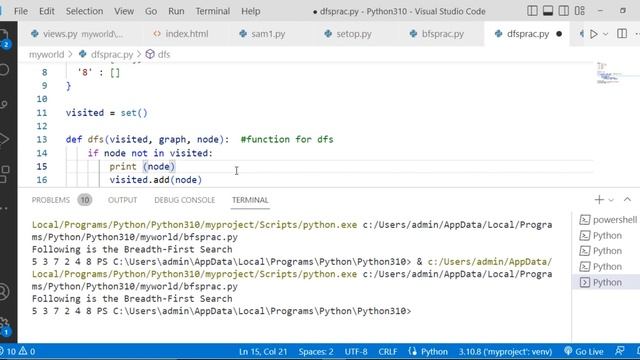Switch to the Problems panel tab
Image resolution: width=640 pixels, height=360 pixels.
pyautogui.click(x=51, y=200)
